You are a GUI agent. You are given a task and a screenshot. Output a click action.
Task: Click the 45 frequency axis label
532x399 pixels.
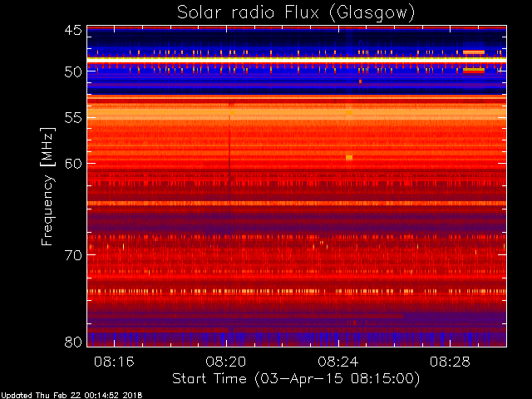[73, 30]
